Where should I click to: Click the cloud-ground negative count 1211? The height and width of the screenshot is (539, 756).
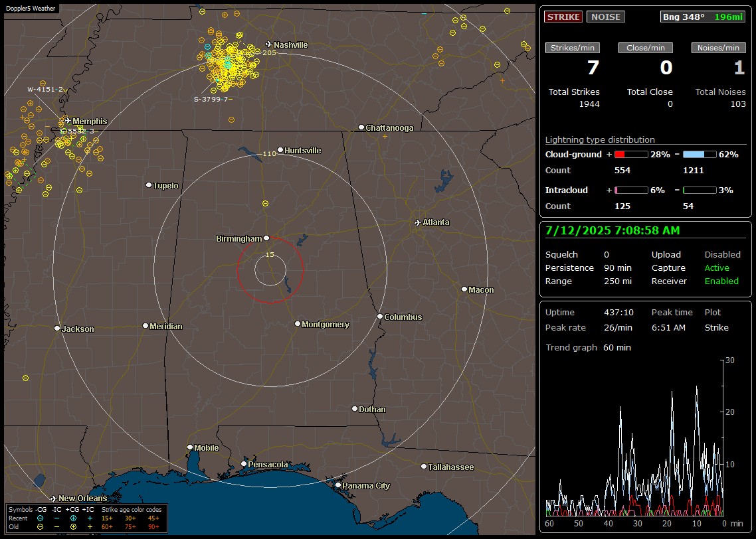click(694, 171)
